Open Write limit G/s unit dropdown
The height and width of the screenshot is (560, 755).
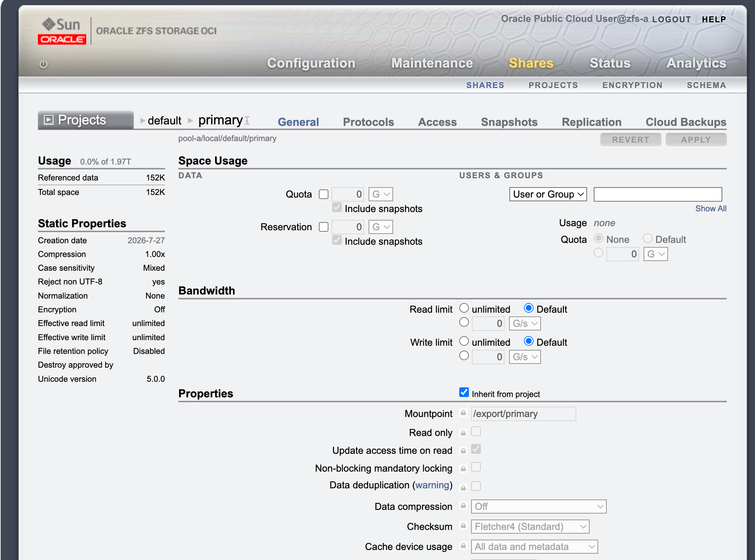pos(525,357)
